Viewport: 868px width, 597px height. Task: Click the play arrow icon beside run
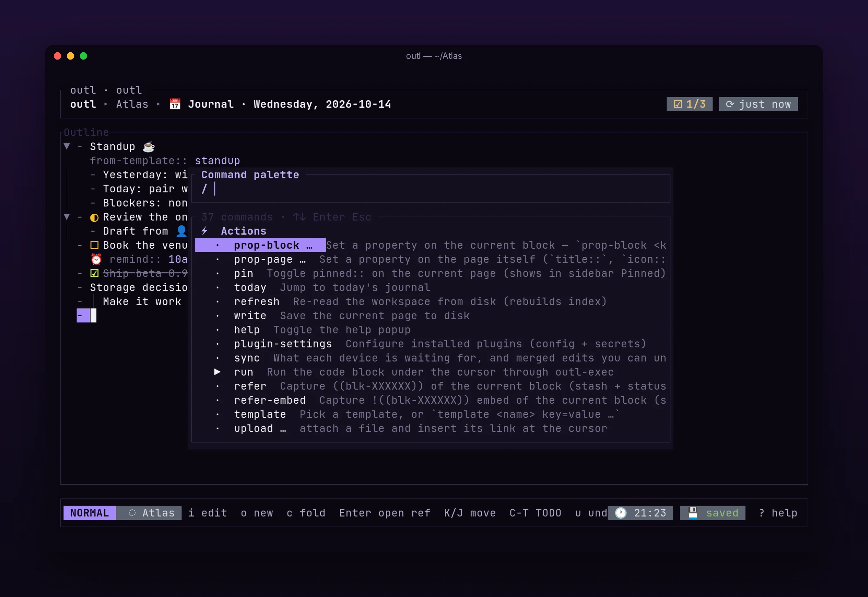pos(217,372)
